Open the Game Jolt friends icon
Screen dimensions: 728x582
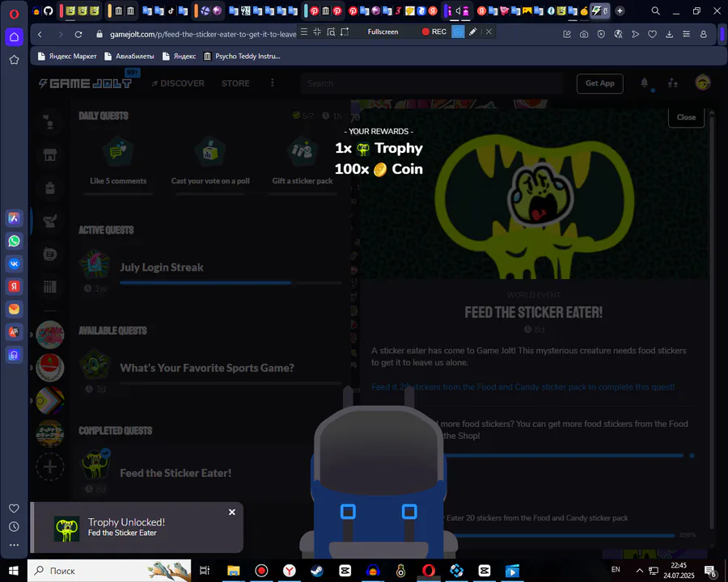click(673, 83)
